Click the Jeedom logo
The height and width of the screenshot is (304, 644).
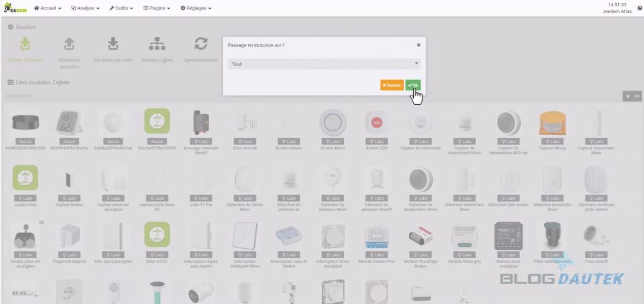[x=15, y=8]
